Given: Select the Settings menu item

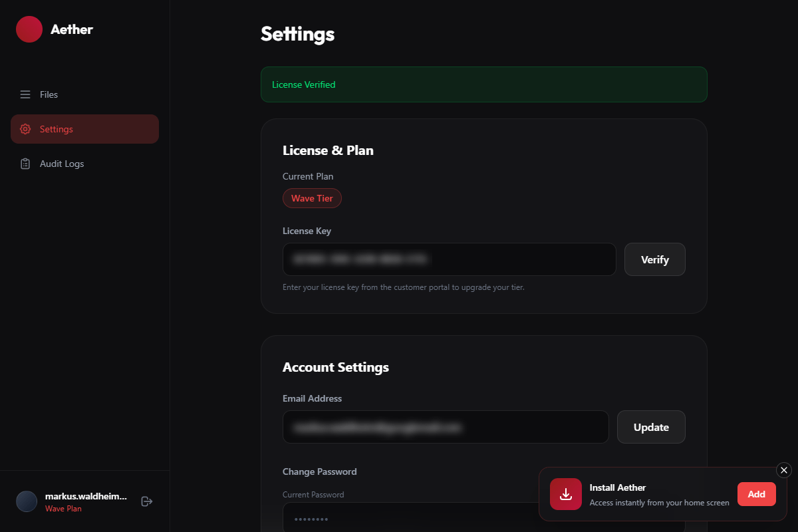Looking at the screenshot, I should coord(84,129).
